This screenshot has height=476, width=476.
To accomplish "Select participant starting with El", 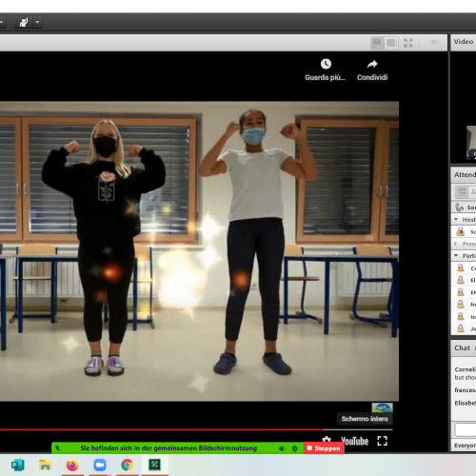I will [464, 280].
